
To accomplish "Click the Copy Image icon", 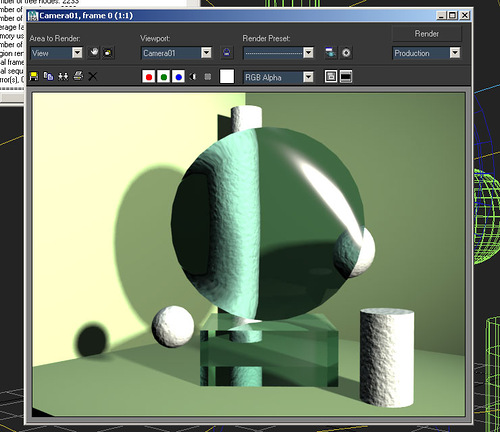I will point(48,76).
